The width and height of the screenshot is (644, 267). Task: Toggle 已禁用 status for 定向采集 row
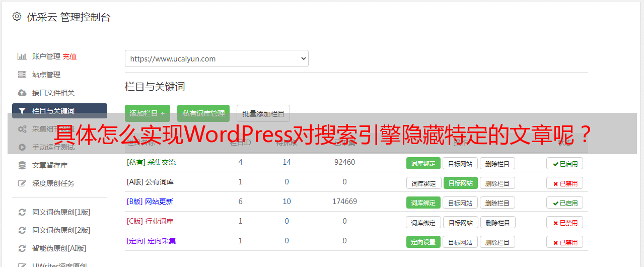pyautogui.click(x=565, y=242)
